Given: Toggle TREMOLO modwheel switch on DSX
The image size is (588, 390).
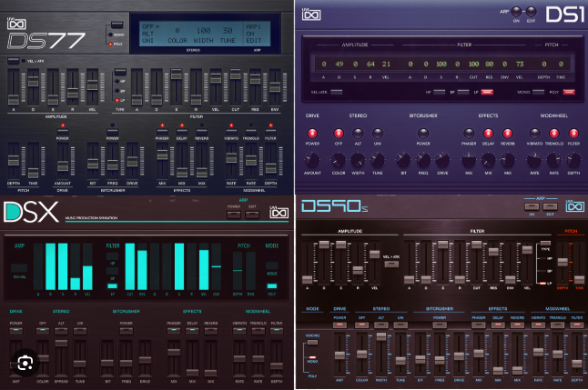Looking at the screenshot, I should 258,330.
